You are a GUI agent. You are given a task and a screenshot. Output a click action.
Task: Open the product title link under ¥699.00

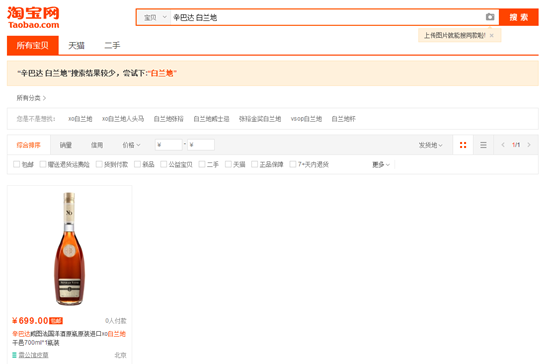tap(69, 338)
